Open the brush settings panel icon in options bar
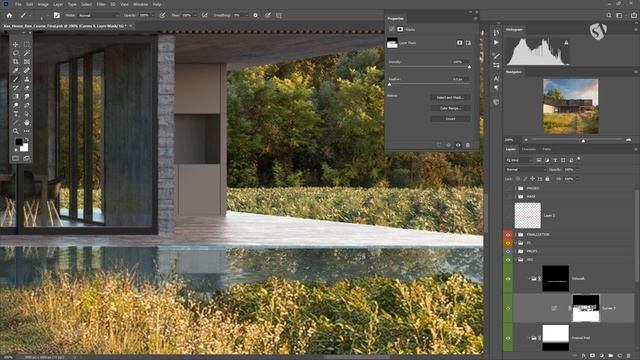The height and width of the screenshot is (360, 640). (x=57, y=15)
